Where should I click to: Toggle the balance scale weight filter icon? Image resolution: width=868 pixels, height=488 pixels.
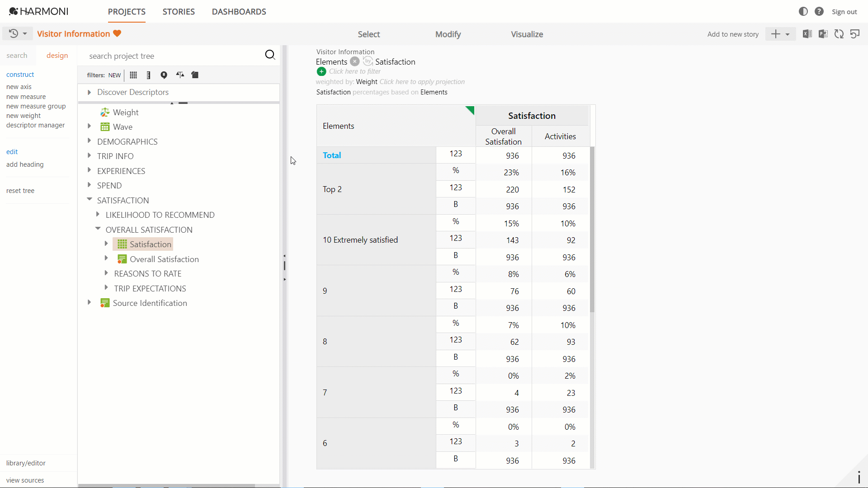(180, 75)
